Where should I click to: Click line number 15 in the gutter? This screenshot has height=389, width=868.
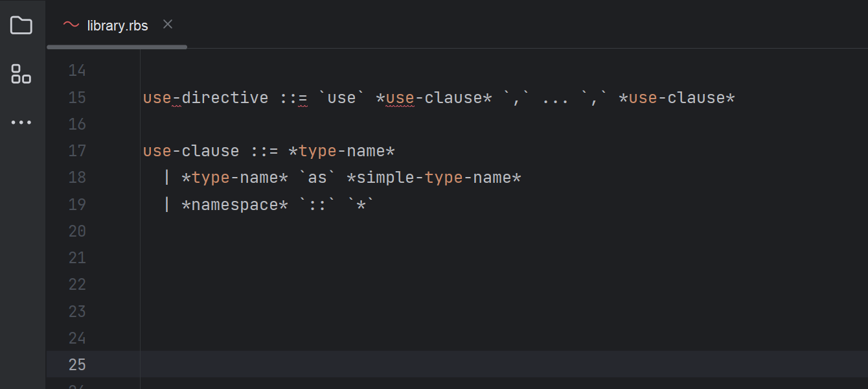point(77,97)
